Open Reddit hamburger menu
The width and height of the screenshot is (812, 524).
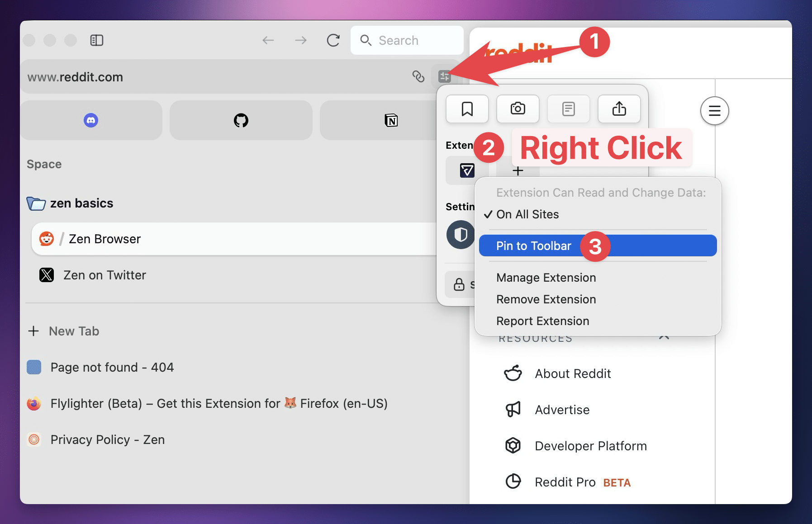[x=714, y=111]
